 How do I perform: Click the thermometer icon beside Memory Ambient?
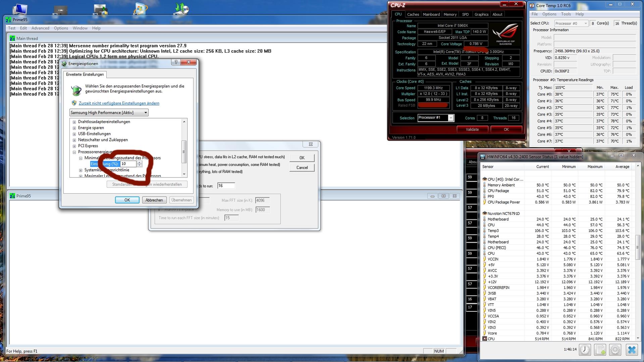[485, 185]
